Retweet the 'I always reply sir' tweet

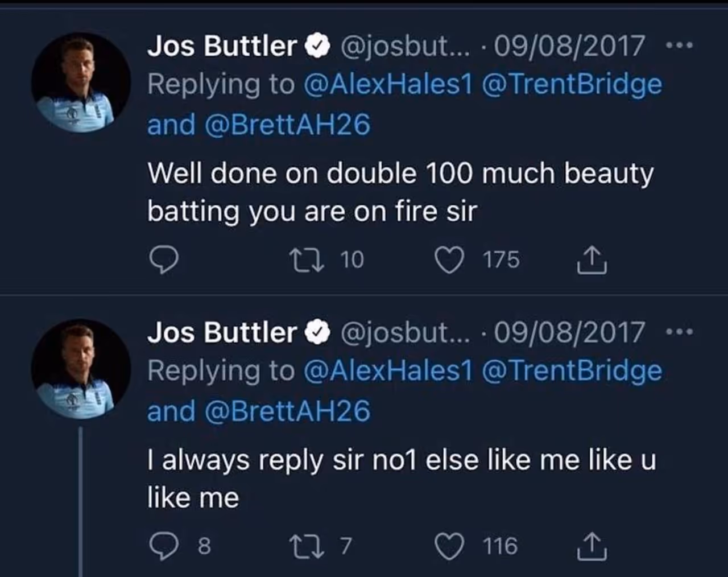(x=307, y=546)
